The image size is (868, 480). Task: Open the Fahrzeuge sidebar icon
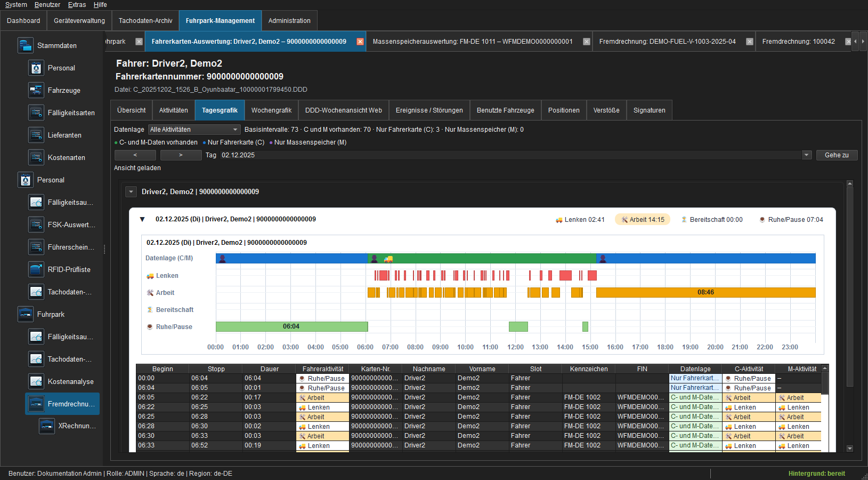tap(36, 90)
